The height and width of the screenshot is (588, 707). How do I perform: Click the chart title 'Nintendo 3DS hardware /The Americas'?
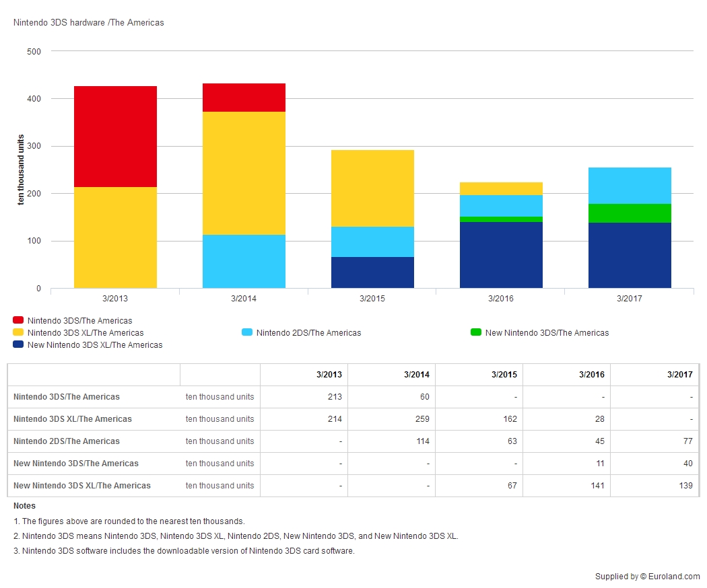point(89,22)
